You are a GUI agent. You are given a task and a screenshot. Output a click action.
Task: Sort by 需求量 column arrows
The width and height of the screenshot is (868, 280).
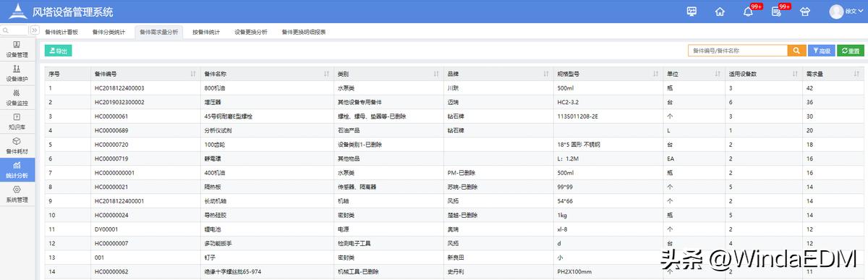pos(856,74)
